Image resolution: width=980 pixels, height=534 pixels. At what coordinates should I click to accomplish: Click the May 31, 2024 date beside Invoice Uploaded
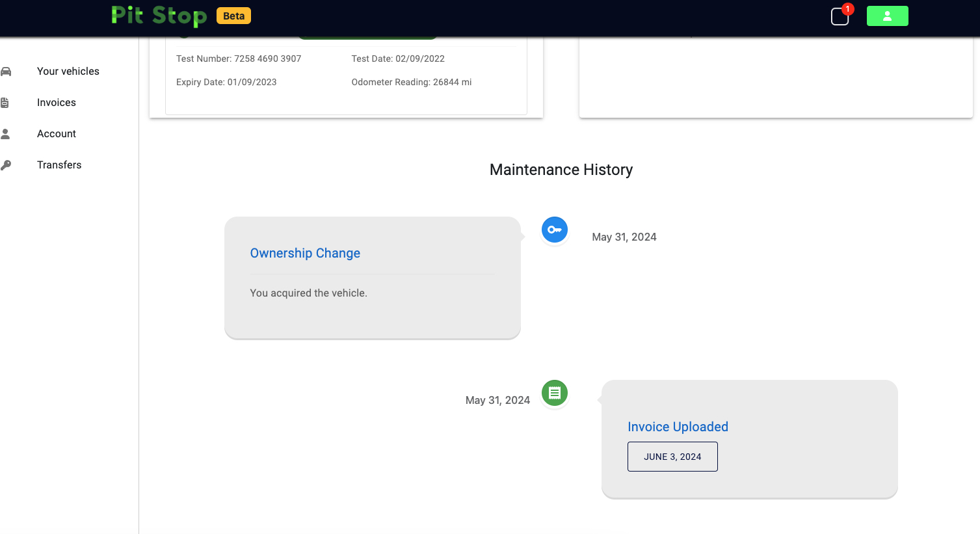(497, 400)
